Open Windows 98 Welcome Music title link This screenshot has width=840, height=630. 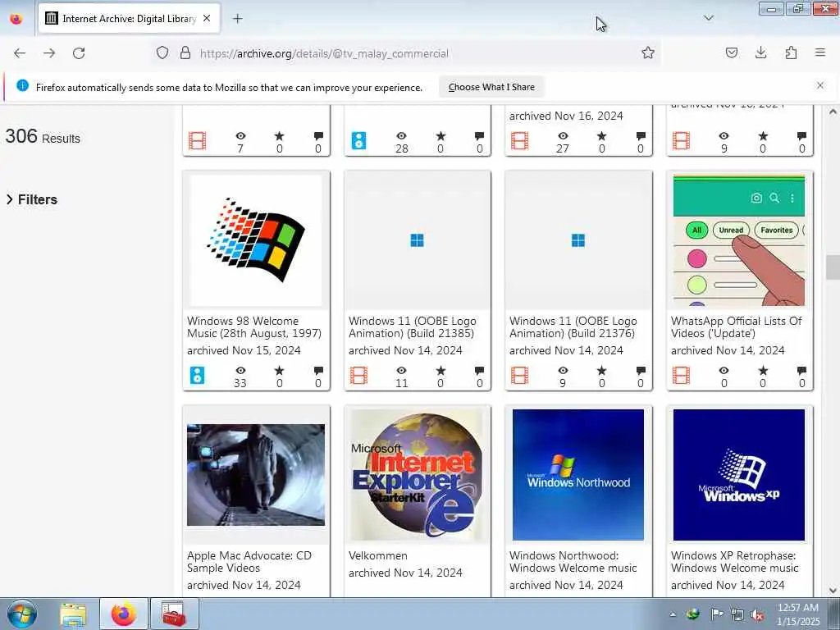(254, 326)
